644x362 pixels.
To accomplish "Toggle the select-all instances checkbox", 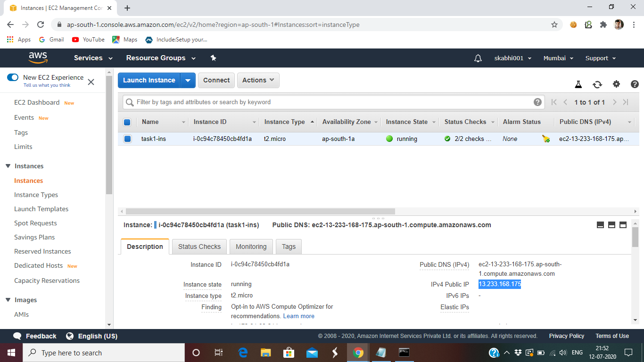I will pyautogui.click(x=127, y=122).
